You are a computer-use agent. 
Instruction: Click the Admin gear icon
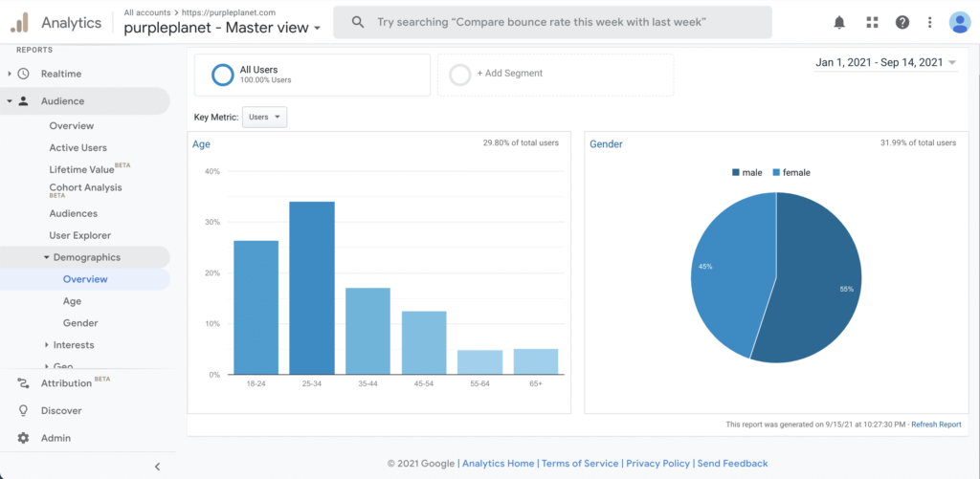23,438
